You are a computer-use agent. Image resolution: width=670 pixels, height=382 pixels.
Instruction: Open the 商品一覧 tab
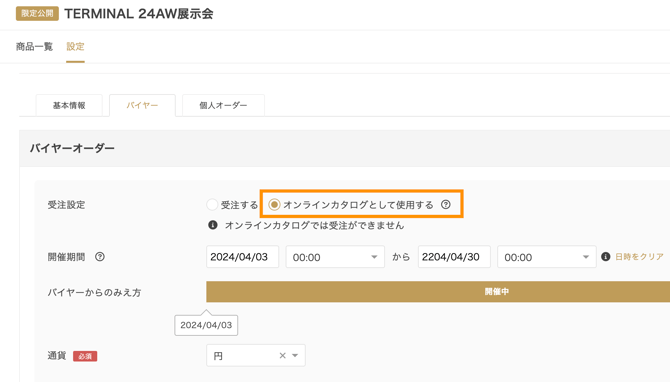tap(34, 47)
